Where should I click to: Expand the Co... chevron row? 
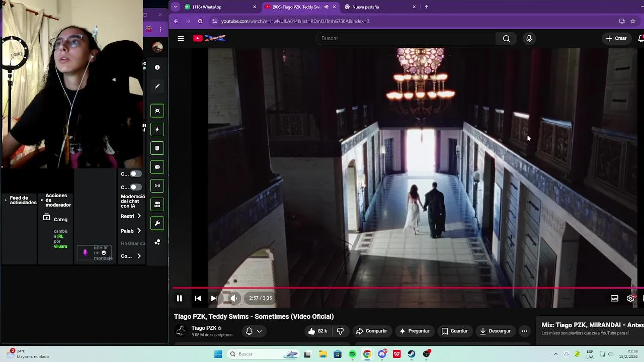132,256
